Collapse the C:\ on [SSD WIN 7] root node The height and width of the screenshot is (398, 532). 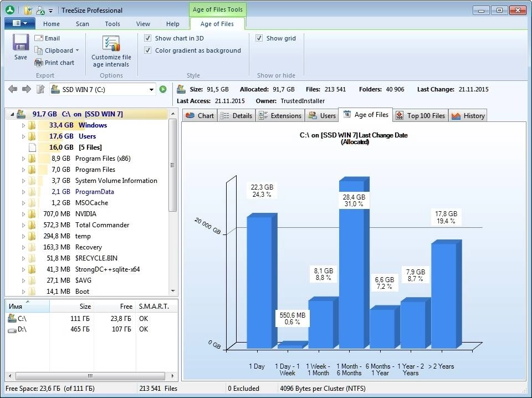12,114
